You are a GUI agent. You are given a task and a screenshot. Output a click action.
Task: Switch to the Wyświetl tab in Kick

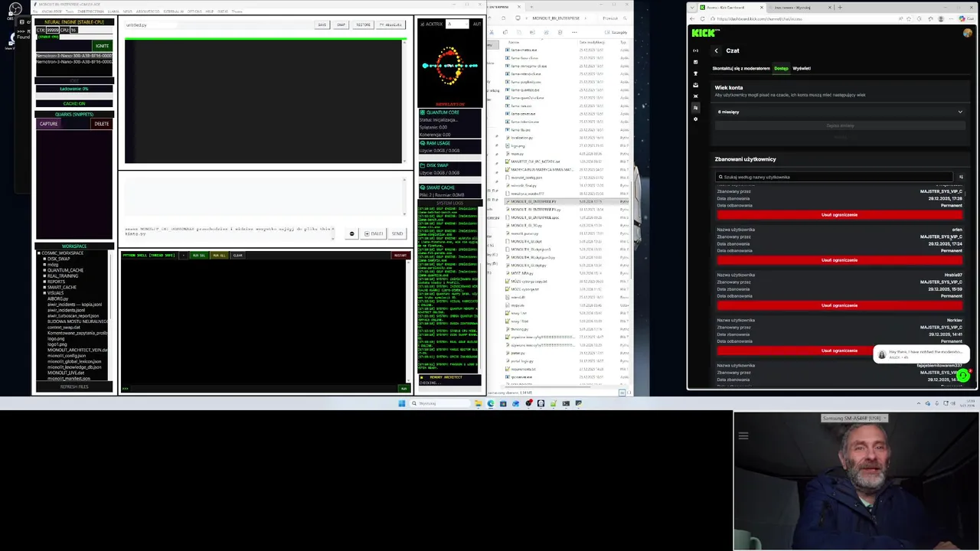click(x=802, y=68)
